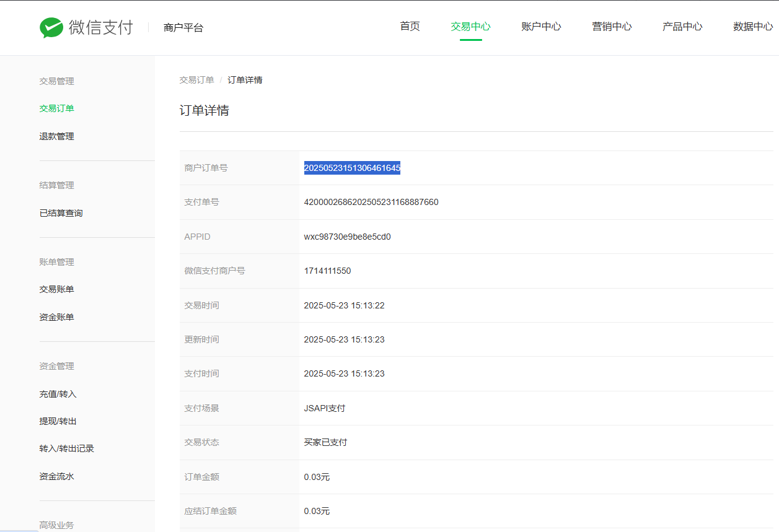
Task: Click the WeChat Pay logo icon
Action: [51, 27]
